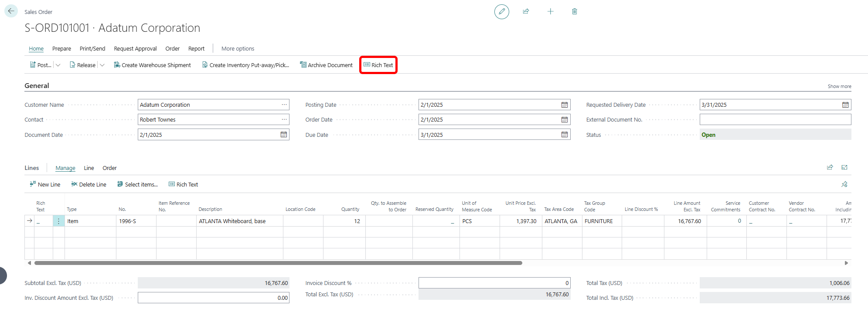The width and height of the screenshot is (868, 312).
Task: Click the Contact field
Action: pyautogui.click(x=214, y=119)
